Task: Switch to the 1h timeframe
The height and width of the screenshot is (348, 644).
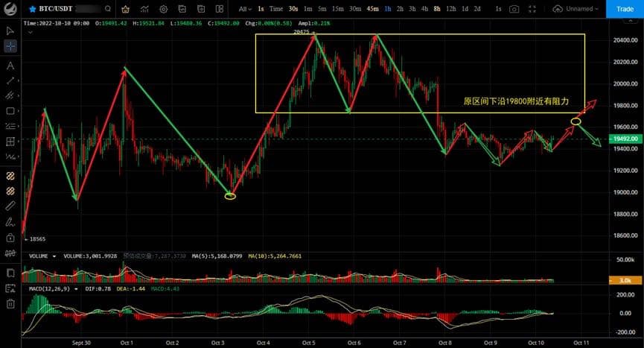Action: tap(387, 9)
